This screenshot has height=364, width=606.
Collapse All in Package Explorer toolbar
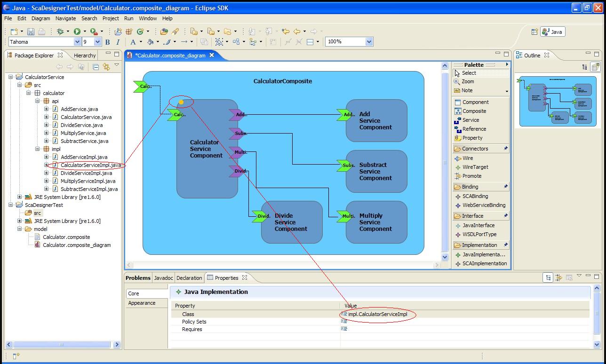96,67
